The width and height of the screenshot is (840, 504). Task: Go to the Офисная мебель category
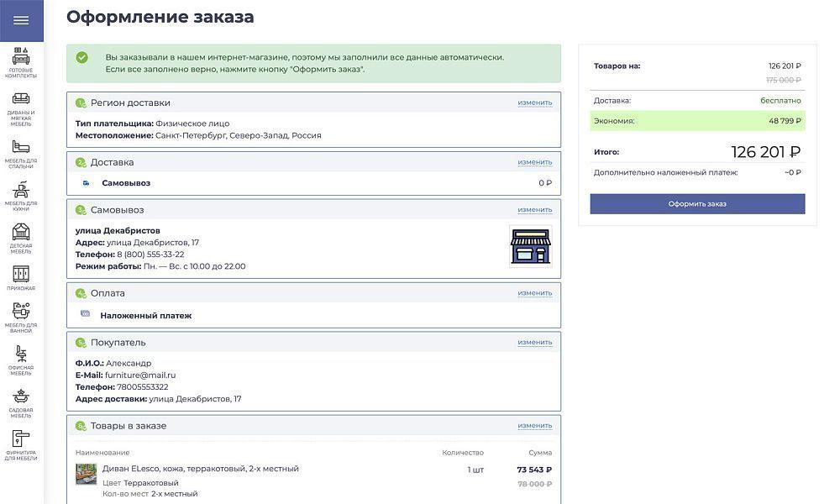(x=21, y=360)
